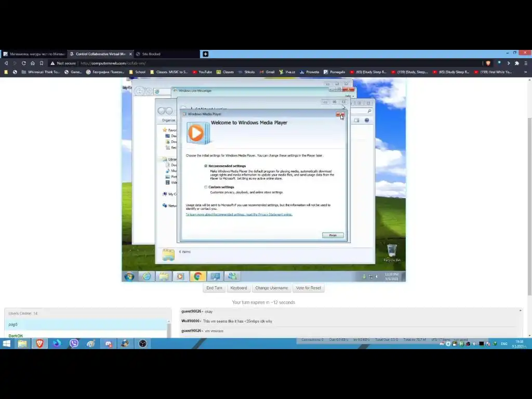Select Libraries in the Explorer sidebar
Viewport: 532px width, 399px height.
(x=169, y=159)
